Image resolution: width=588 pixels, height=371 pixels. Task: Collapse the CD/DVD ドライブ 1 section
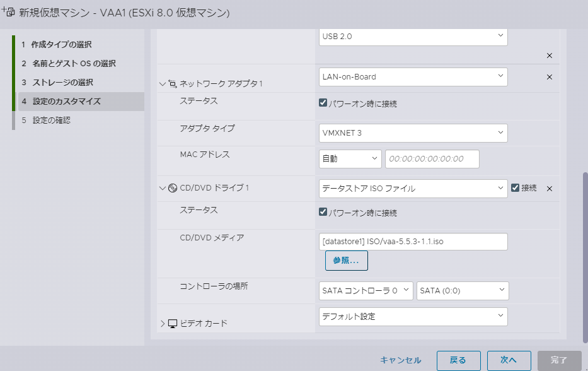pyautogui.click(x=163, y=188)
